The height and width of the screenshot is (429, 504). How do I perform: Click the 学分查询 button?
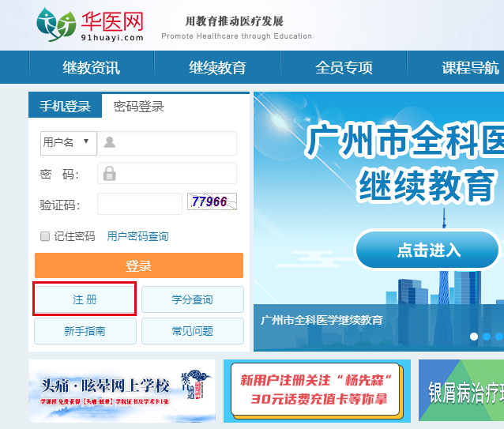click(193, 299)
